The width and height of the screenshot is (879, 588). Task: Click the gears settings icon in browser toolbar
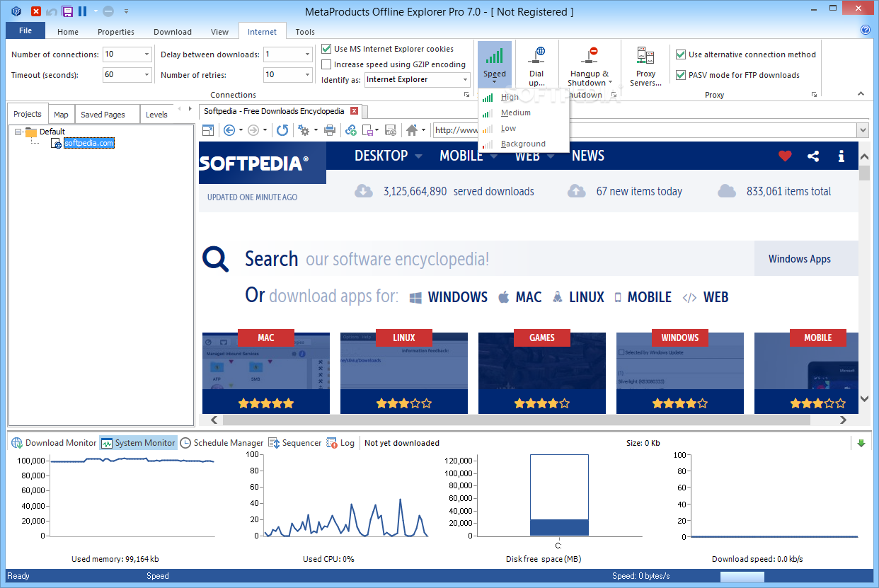304,130
